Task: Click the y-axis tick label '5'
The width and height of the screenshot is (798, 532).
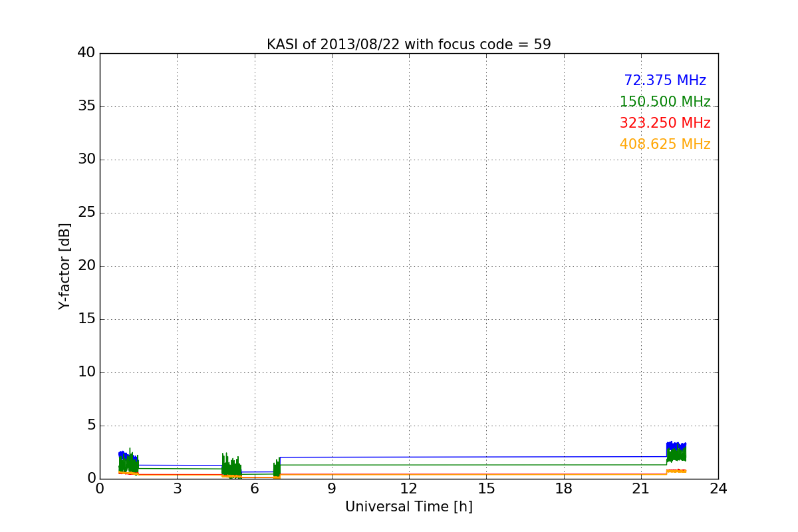Action: pyautogui.click(x=91, y=426)
